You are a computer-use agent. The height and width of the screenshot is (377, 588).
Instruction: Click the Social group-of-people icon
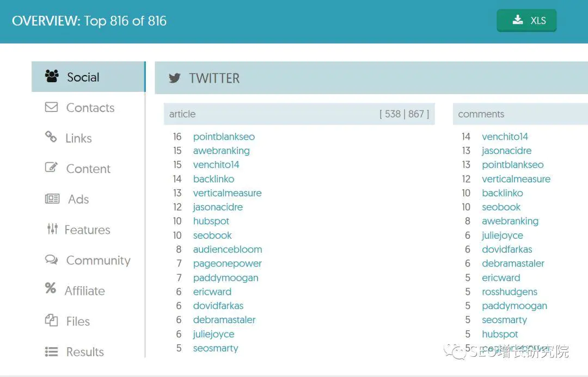pyautogui.click(x=52, y=76)
